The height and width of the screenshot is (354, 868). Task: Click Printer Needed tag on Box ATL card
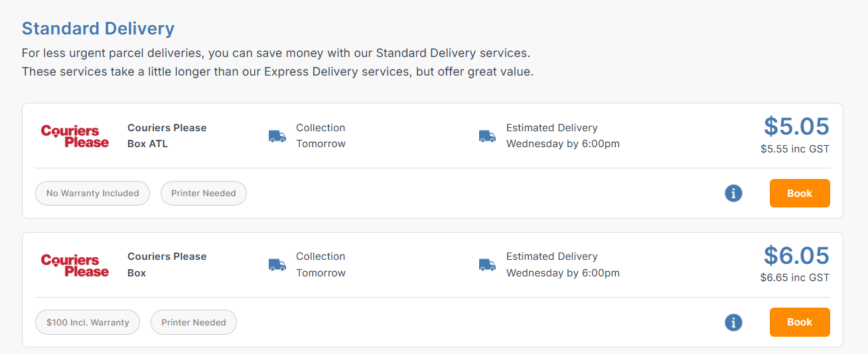click(x=204, y=194)
